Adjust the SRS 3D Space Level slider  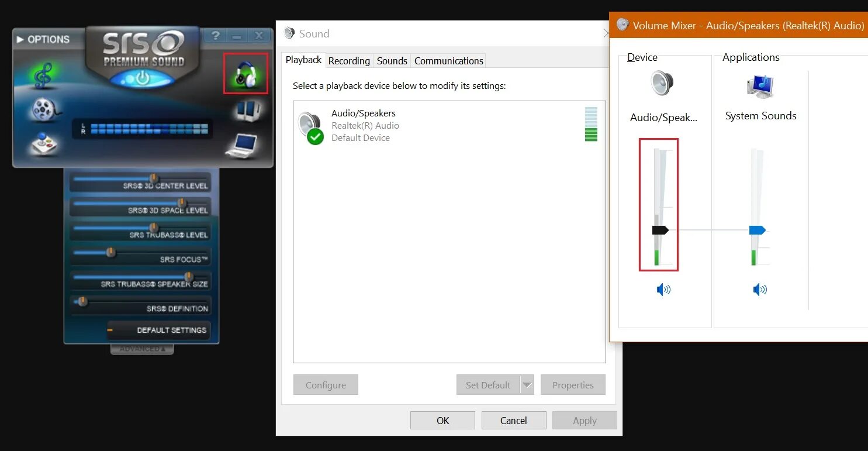pos(182,203)
